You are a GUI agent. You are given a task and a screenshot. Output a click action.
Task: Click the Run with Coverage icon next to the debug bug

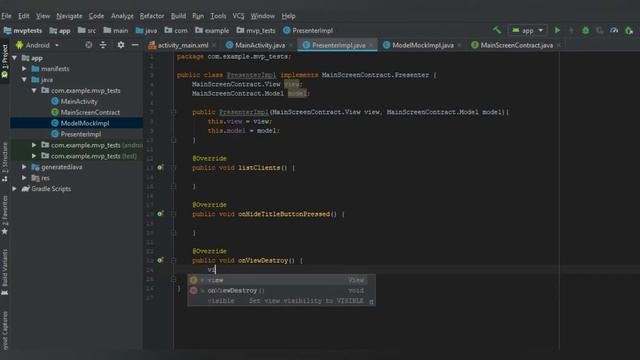coord(600,30)
